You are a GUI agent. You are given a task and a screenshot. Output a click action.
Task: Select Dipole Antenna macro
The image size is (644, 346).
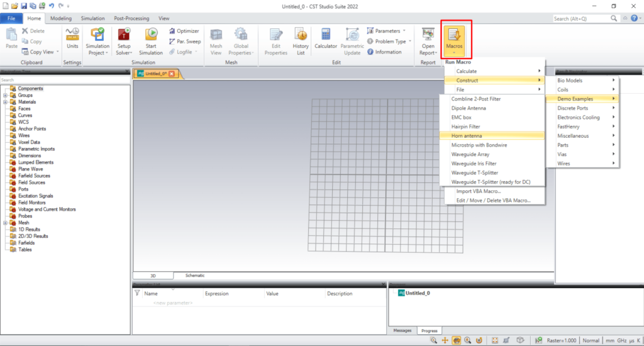(492, 108)
